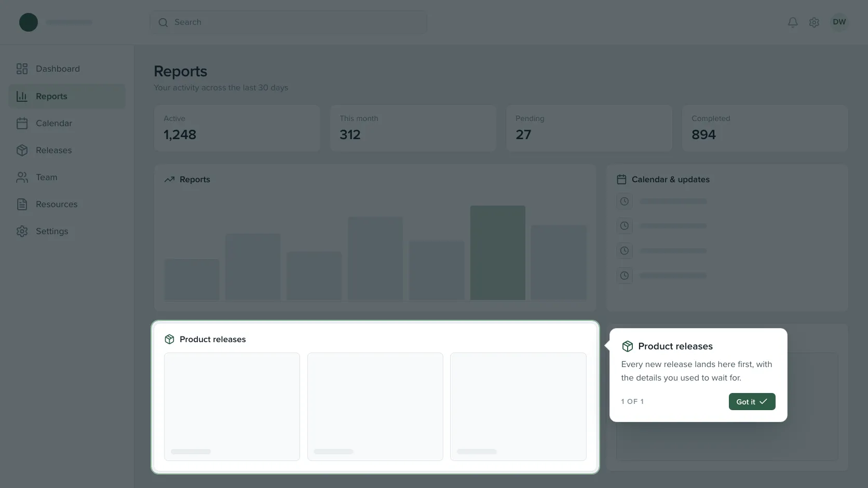Click the highlighted dark green chart bar

[x=497, y=253]
